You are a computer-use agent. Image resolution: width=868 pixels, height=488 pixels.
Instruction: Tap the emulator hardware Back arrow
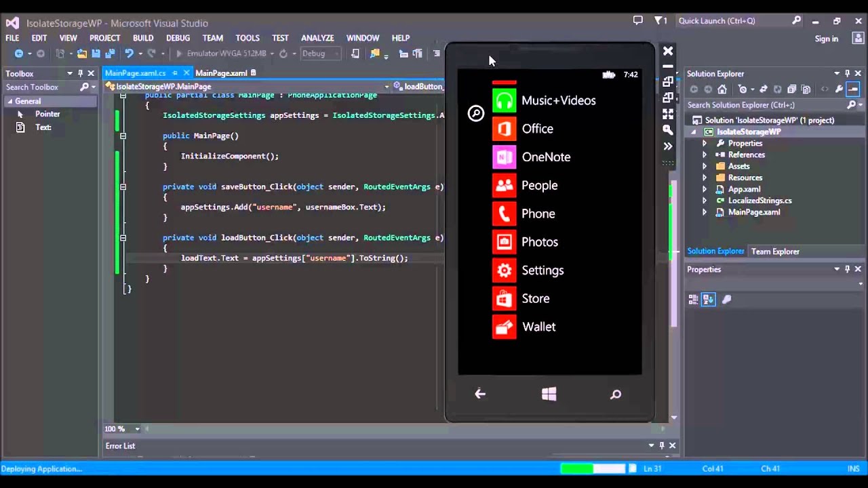[x=480, y=394]
